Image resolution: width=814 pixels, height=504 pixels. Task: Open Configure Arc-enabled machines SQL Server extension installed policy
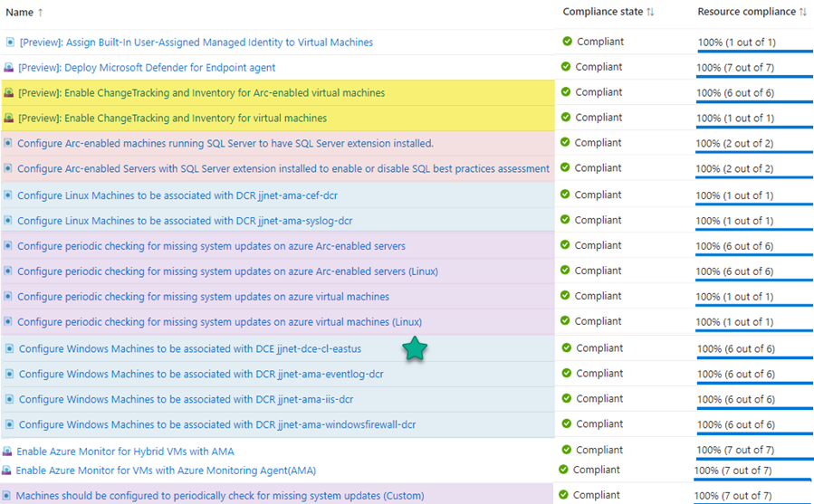[x=225, y=143]
